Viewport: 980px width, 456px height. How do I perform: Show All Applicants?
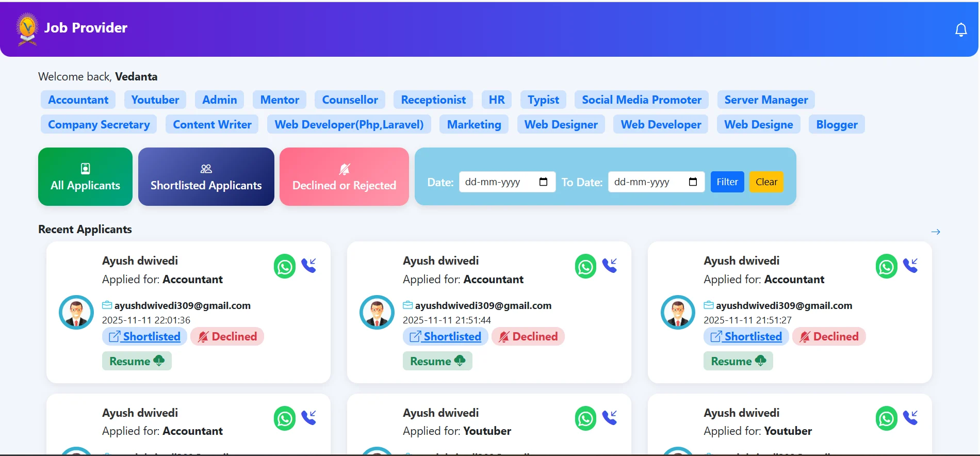pyautogui.click(x=85, y=176)
